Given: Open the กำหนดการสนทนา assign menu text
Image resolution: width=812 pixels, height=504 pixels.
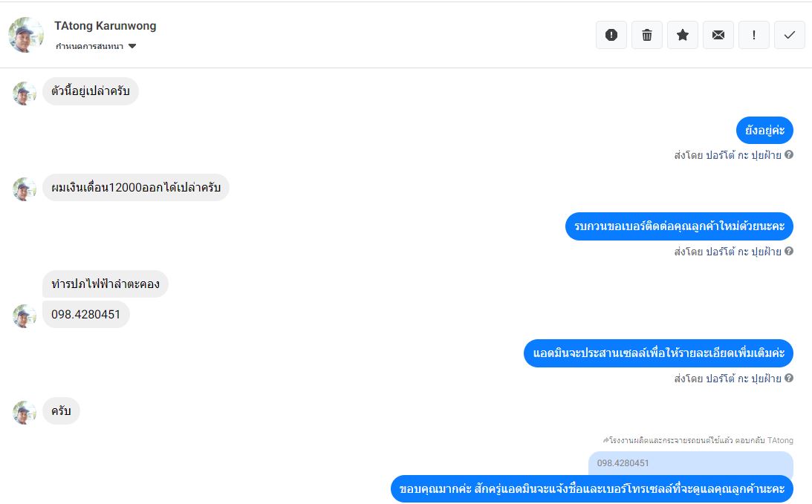Looking at the screenshot, I should (90, 46).
